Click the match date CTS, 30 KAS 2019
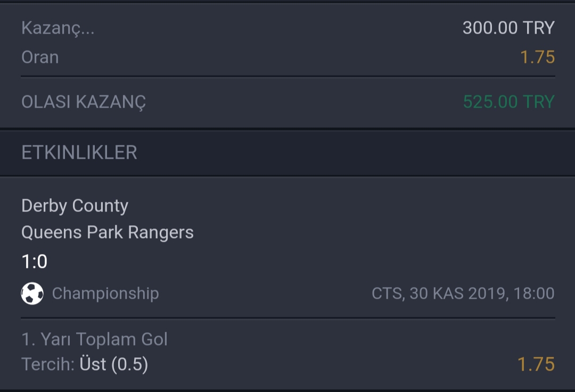The image size is (575, 392). [x=440, y=293]
